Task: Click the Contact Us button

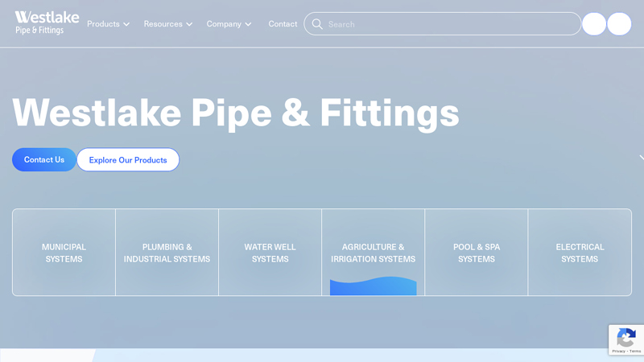Action: pos(44,159)
